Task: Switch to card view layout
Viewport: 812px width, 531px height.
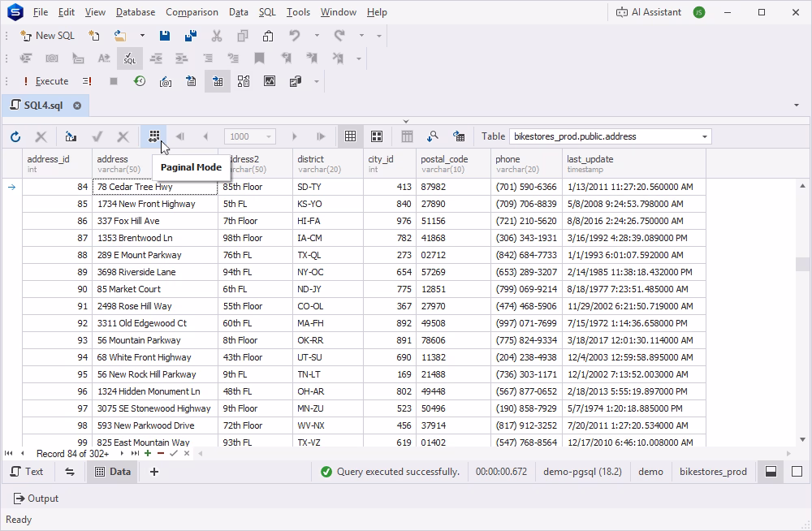Action: [x=377, y=136]
